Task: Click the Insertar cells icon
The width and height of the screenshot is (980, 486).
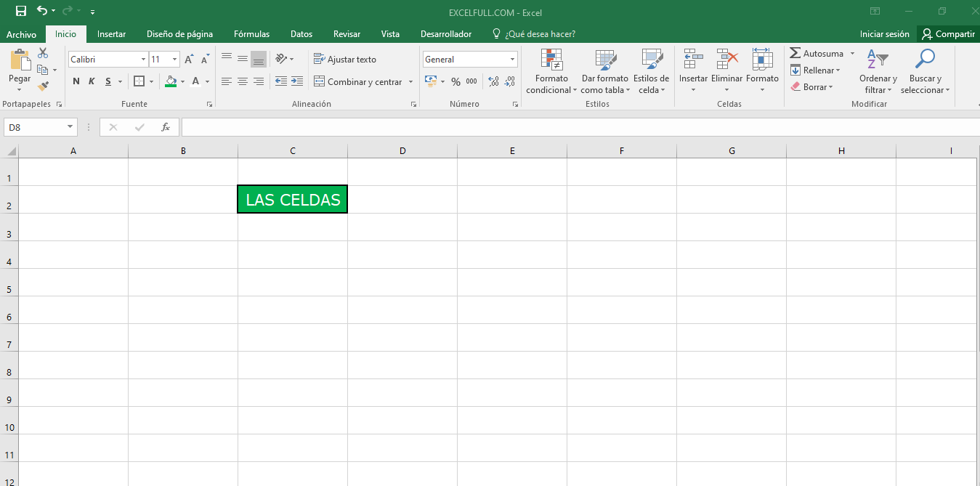Action: coord(693,59)
